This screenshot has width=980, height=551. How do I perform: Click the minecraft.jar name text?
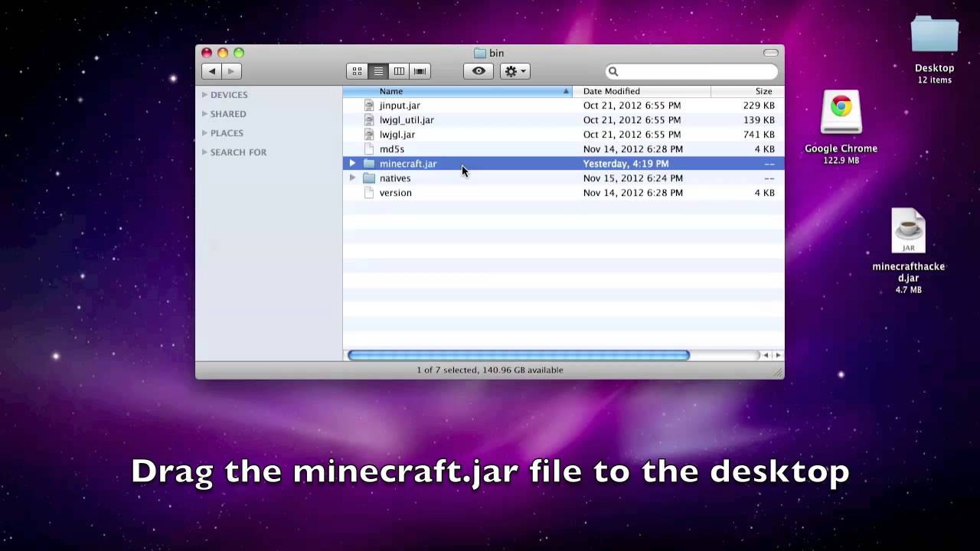(408, 164)
